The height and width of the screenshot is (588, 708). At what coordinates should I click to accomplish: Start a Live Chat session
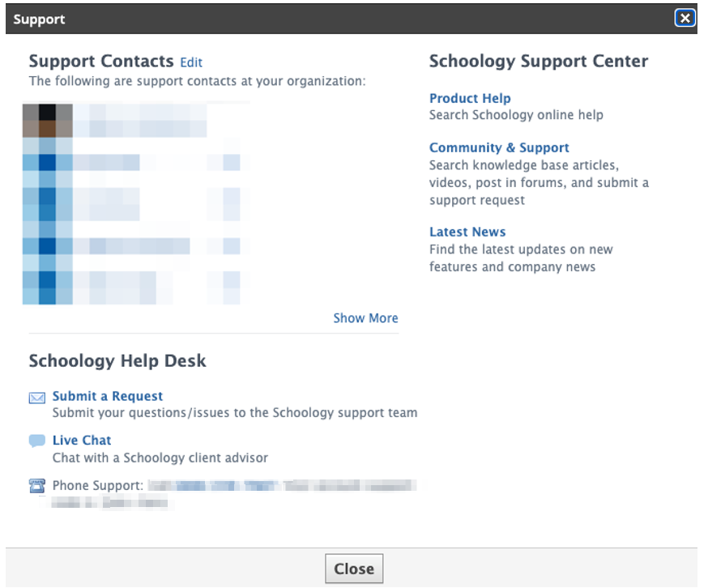[80, 441]
